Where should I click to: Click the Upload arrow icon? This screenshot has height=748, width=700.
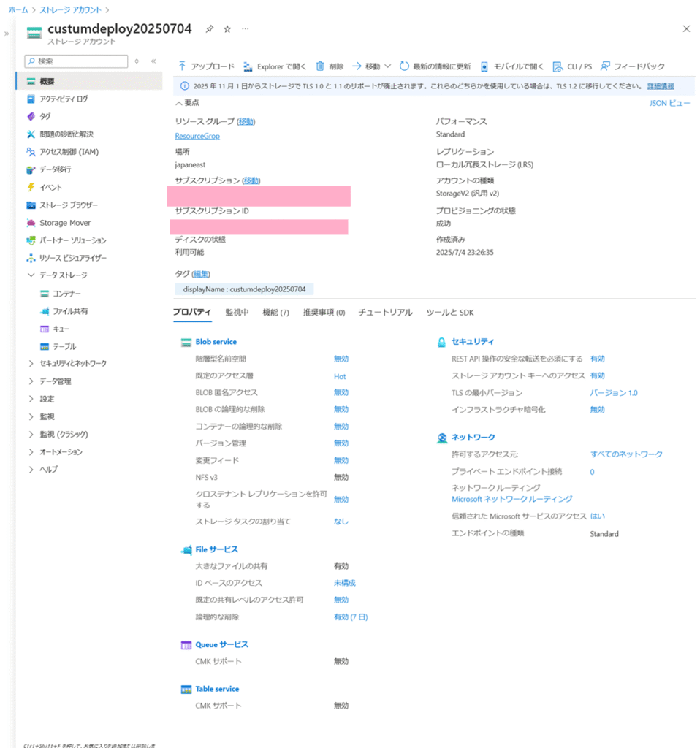click(x=182, y=66)
